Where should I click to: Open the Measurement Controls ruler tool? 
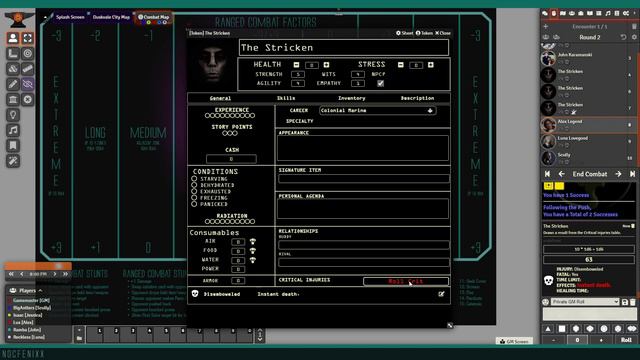pyautogui.click(x=13, y=53)
